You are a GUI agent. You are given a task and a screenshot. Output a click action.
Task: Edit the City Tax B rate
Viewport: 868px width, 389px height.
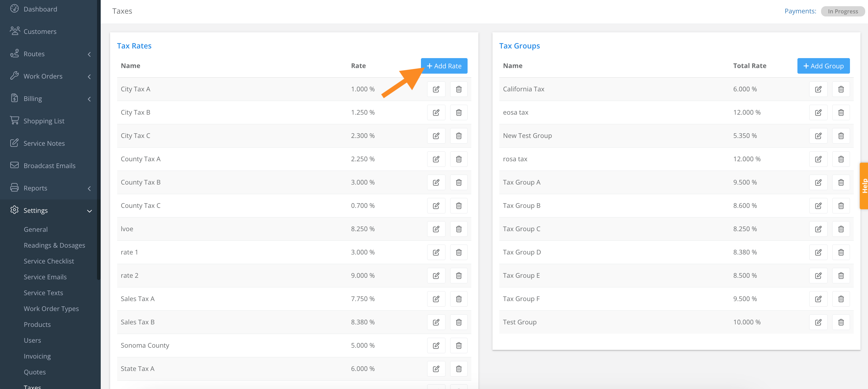coord(436,112)
